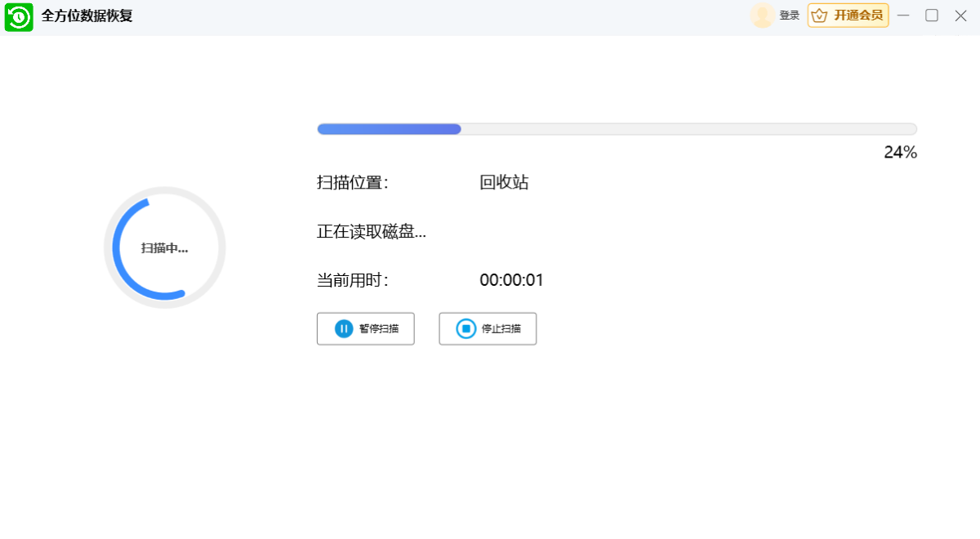Click the stop icon in 停止扫描
The width and height of the screenshot is (980, 539).
click(465, 329)
